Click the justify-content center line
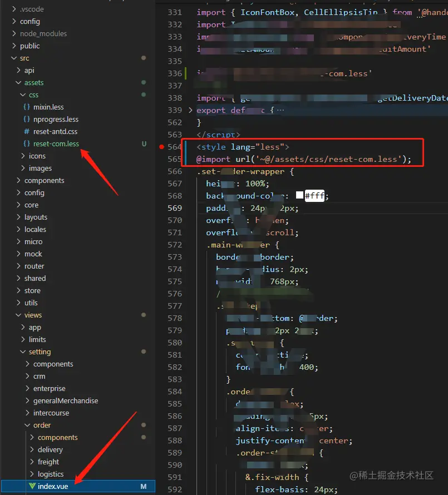448x495 pixels. point(294,440)
